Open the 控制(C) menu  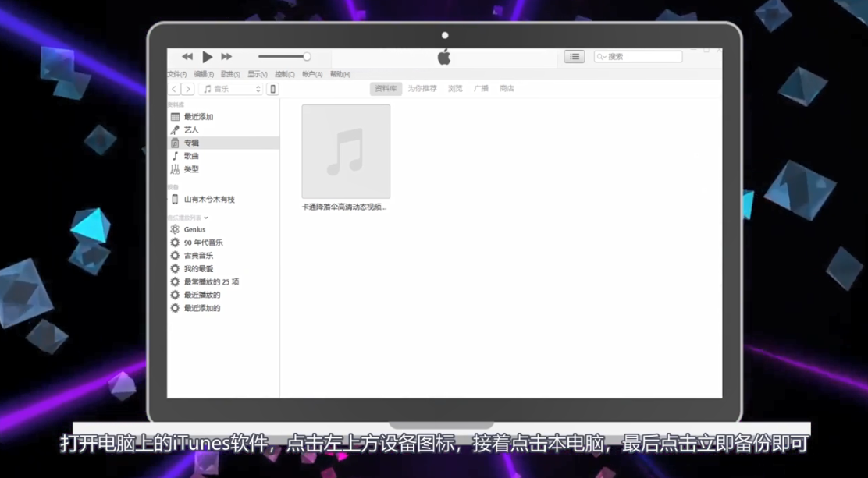(x=285, y=74)
